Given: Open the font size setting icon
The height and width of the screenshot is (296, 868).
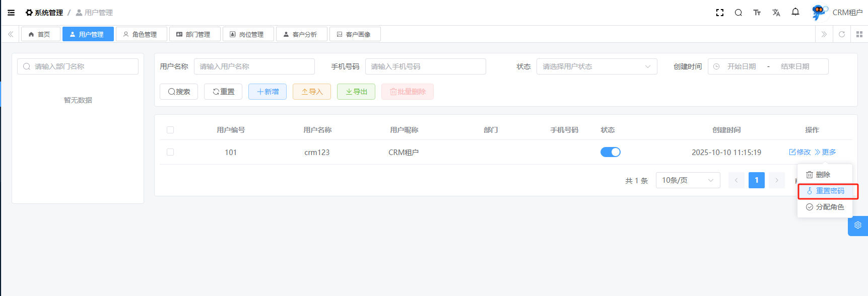Looking at the screenshot, I should point(757,13).
